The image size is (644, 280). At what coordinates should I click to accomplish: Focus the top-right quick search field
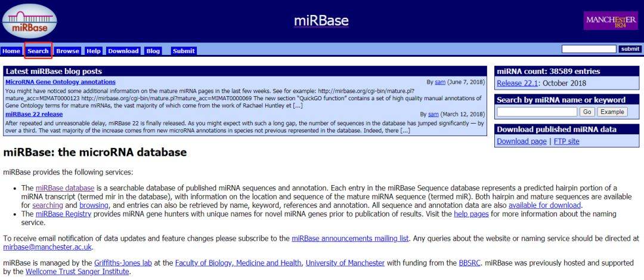pyautogui.click(x=589, y=49)
